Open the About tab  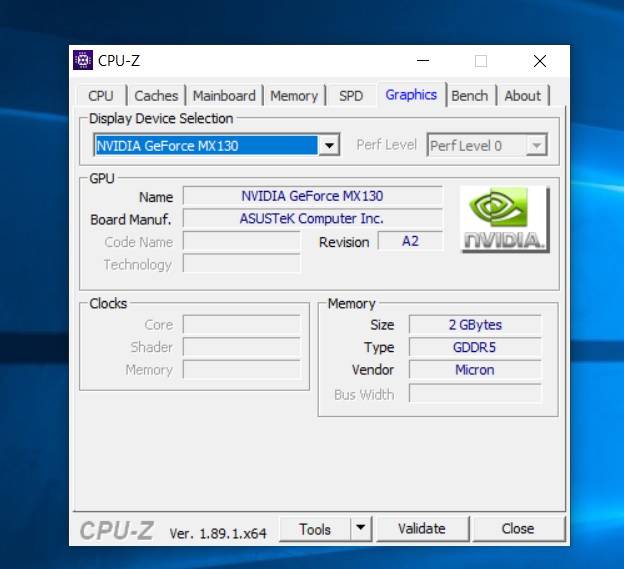point(523,96)
